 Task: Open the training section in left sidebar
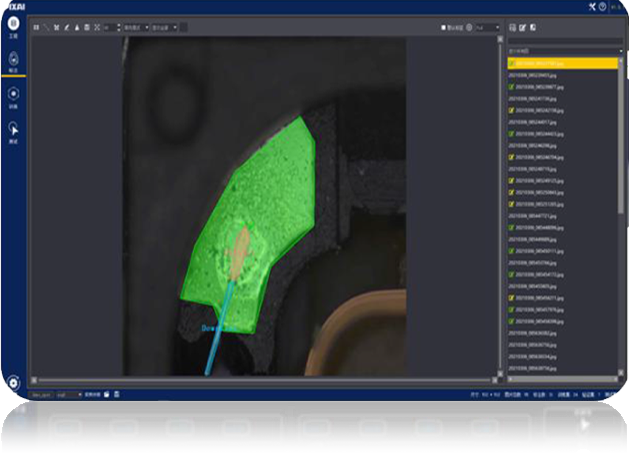coord(14,95)
